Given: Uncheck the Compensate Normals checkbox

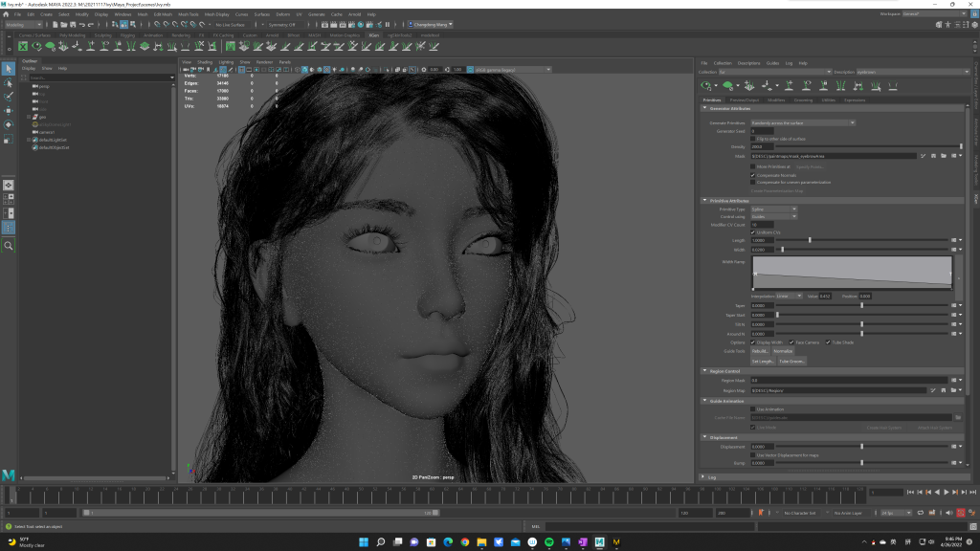Looking at the screenshot, I should [x=754, y=174].
